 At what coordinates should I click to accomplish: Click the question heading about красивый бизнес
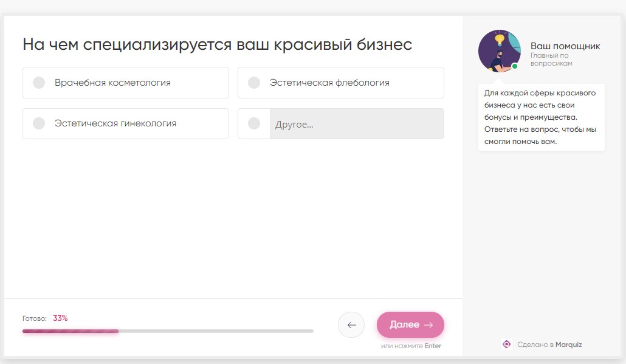[x=218, y=44]
